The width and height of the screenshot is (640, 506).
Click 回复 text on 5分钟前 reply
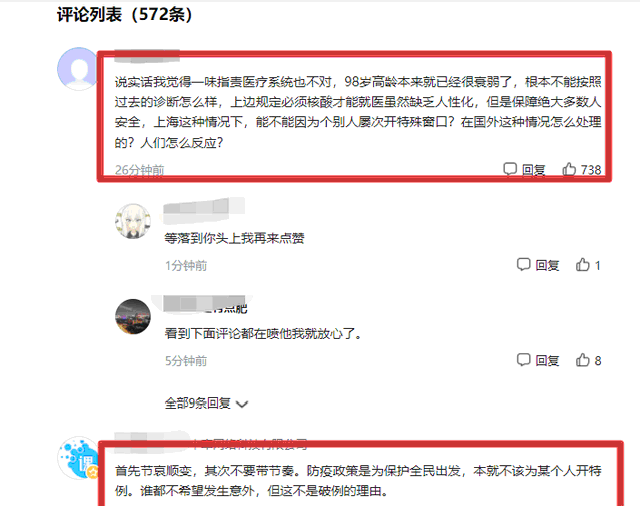pyautogui.click(x=547, y=360)
